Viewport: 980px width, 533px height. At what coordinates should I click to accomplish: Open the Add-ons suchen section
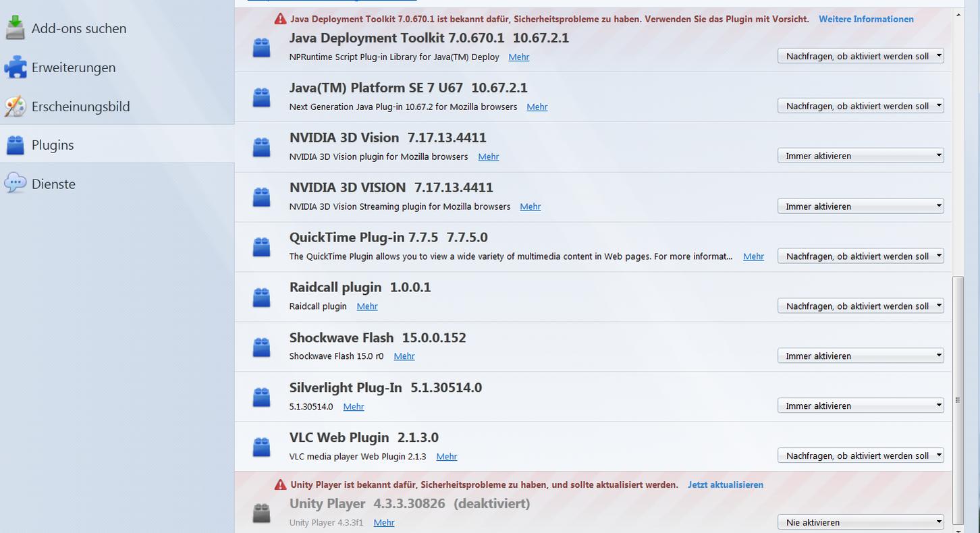117,28
